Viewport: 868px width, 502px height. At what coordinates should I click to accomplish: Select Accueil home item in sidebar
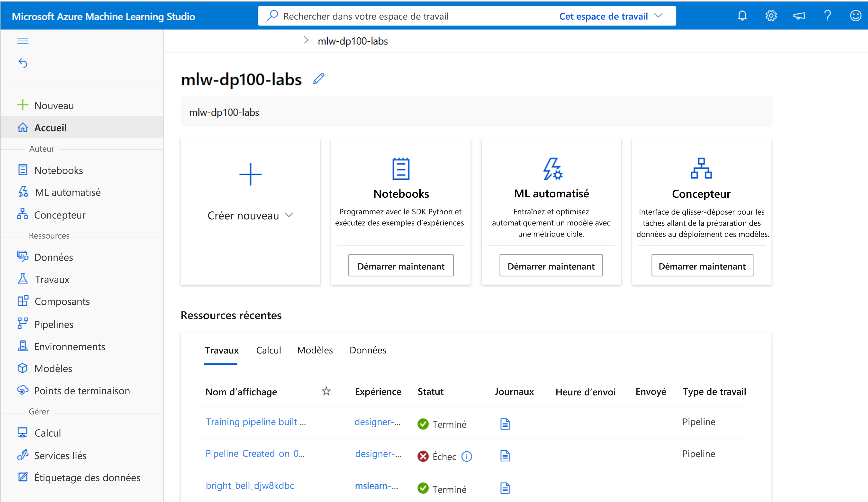pyautogui.click(x=82, y=127)
